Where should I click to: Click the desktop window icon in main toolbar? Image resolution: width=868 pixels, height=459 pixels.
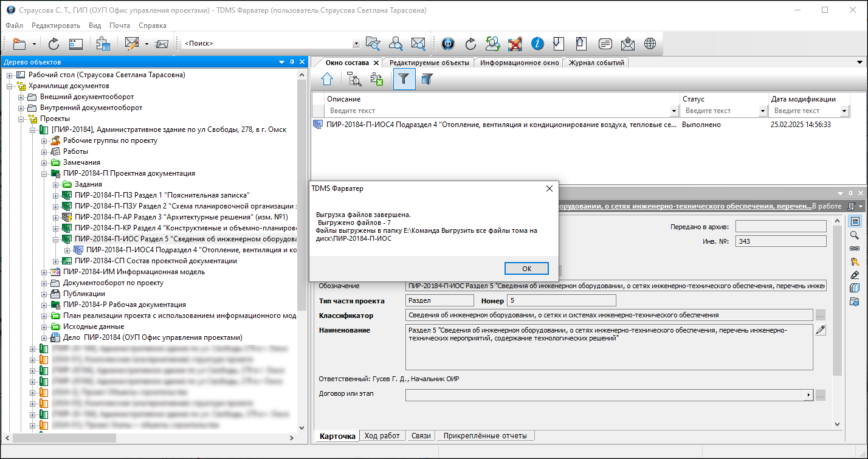[75, 44]
